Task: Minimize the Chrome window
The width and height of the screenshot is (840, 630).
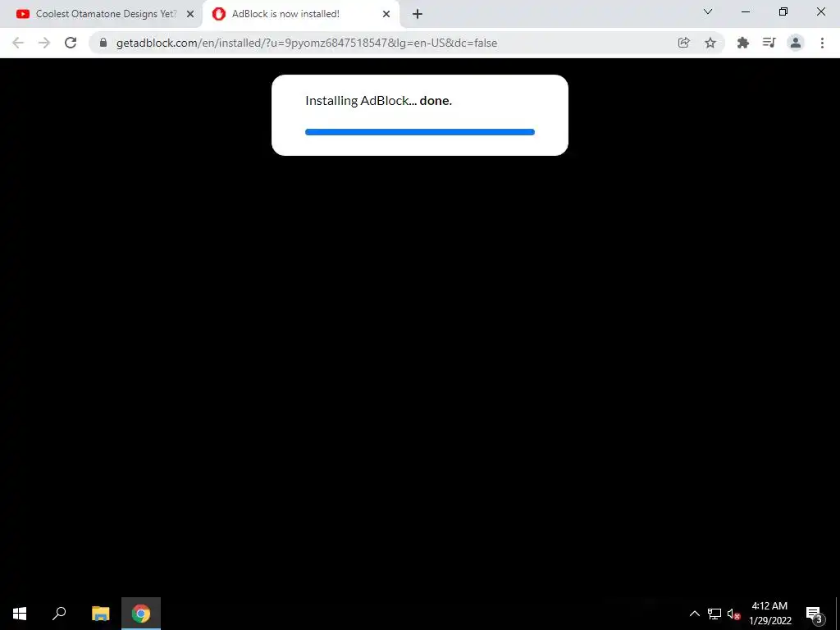Action: 746,11
